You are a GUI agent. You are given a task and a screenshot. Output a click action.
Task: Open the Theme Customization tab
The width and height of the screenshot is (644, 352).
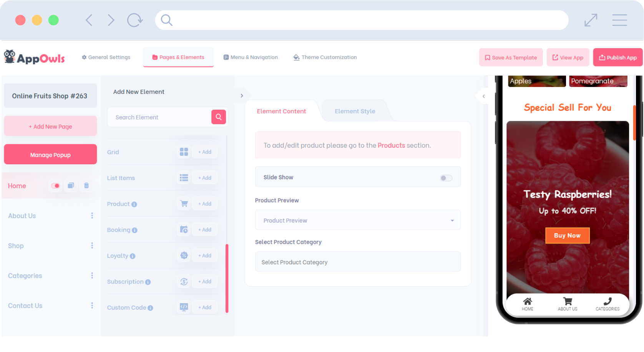325,57
